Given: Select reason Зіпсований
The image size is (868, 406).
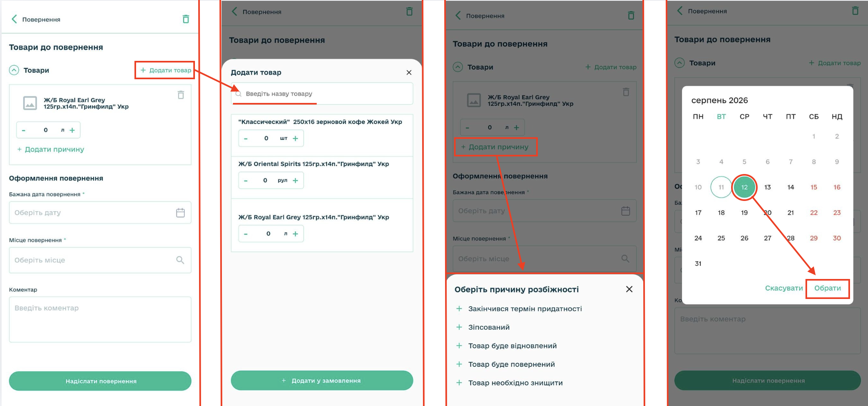Looking at the screenshot, I should tap(483, 327).
